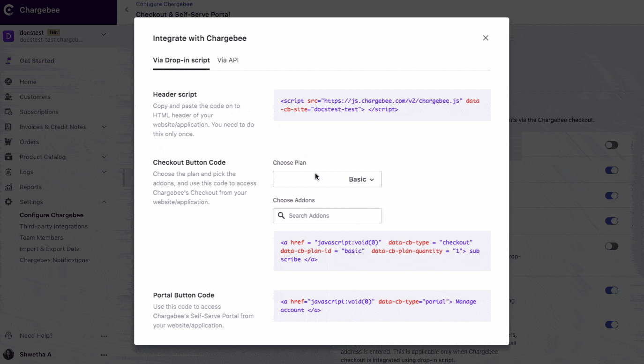The width and height of the screenshot is (644, 364).
Task: Toggle the first switch in settings list
Action: click(611, 145)
